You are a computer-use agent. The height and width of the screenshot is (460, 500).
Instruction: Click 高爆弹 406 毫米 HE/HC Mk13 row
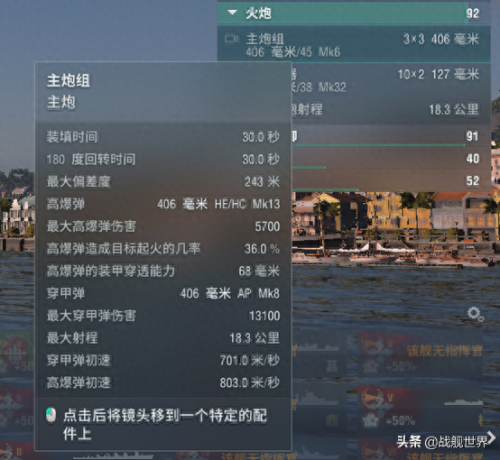tap(163, 204)
